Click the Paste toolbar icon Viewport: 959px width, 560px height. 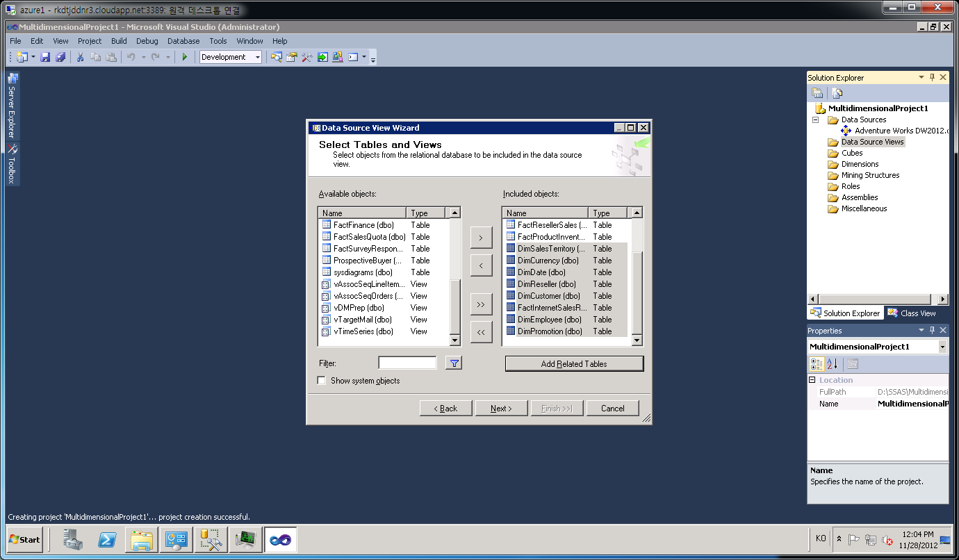110,57
